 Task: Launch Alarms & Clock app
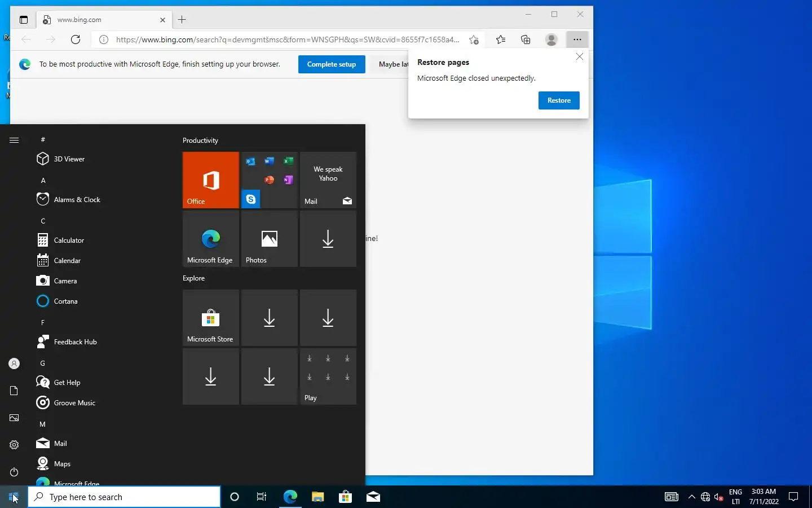tap(101, 200)
